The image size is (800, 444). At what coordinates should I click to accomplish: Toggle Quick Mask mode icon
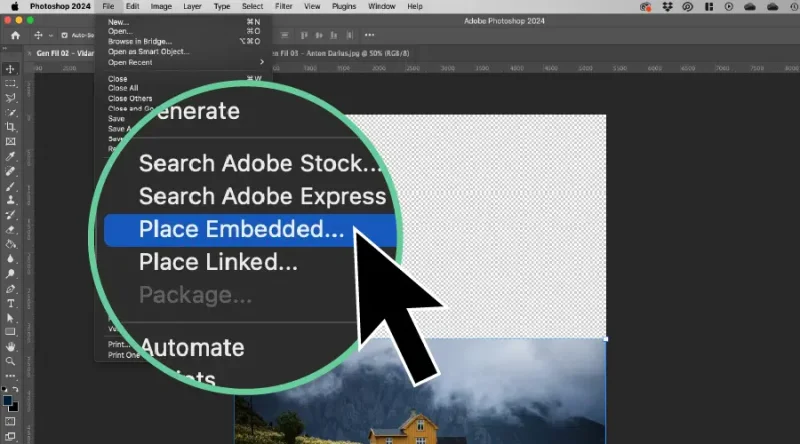10,422
